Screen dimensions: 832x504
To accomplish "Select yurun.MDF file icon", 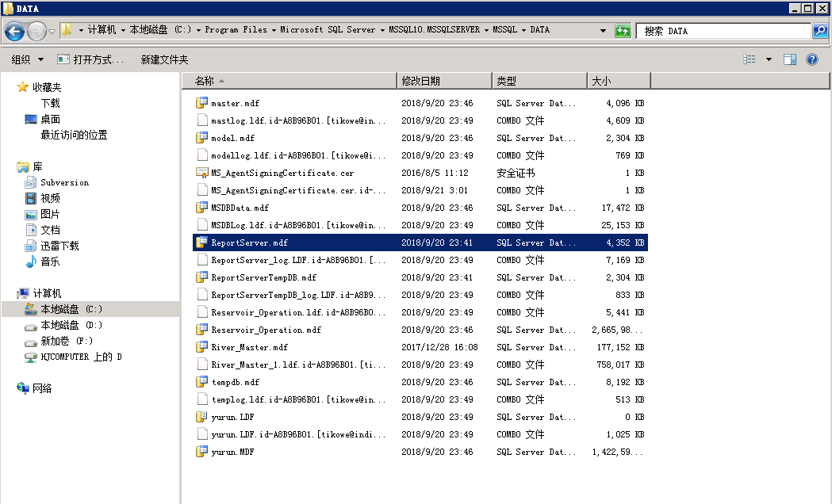I will click(201, 452).
